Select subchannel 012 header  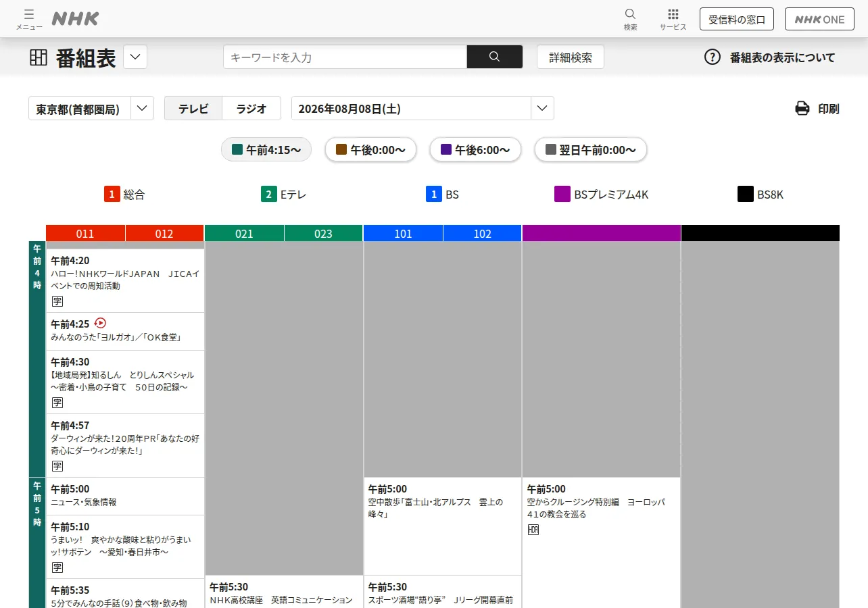pyautogui.click(x=164, y=233)
